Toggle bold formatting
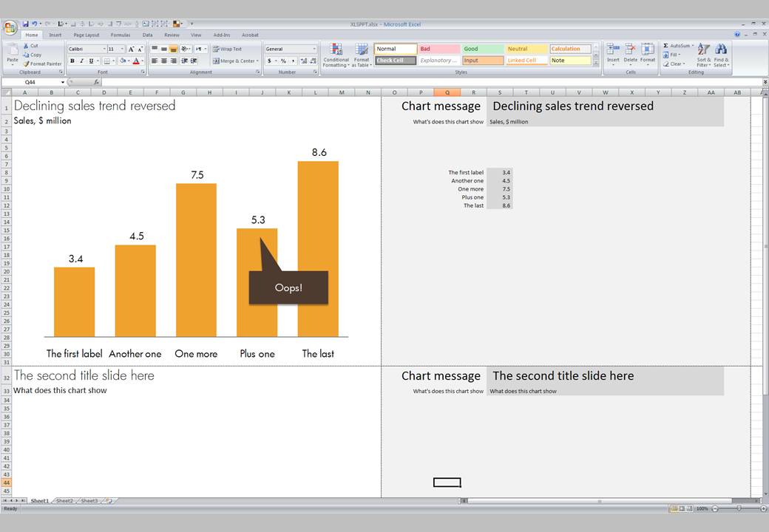 pos(72,61)
